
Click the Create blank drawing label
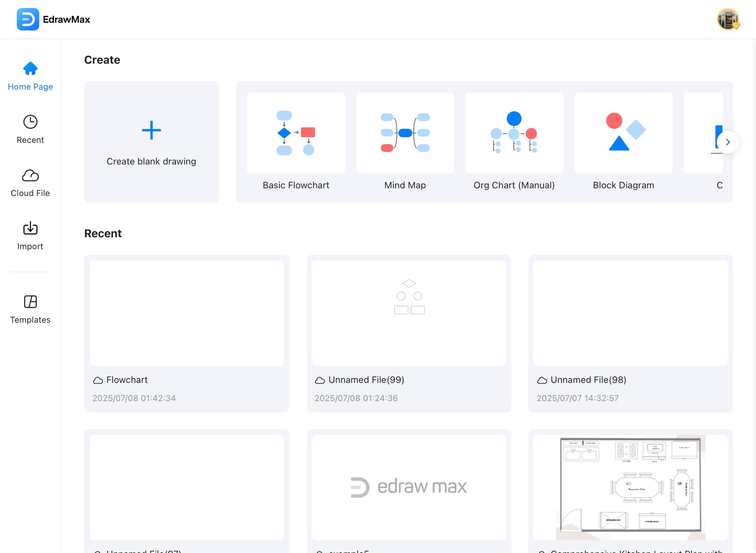click(x=151, y=161)
